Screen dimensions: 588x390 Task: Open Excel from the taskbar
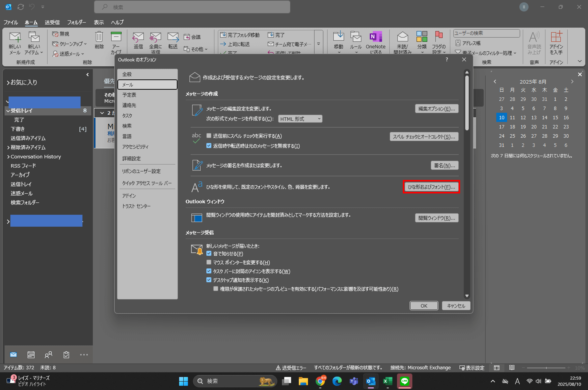point(387,381)
